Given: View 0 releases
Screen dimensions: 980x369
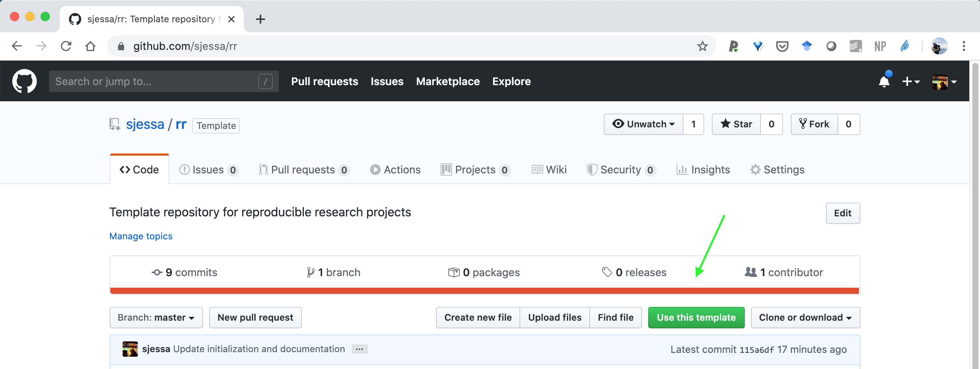Looking at the screenshot, I should click(x=634, y=272).
